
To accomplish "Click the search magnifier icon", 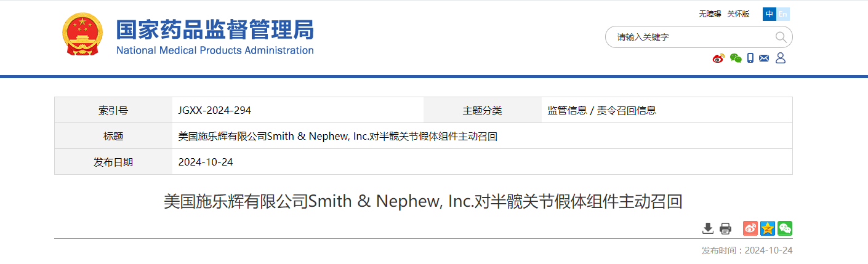I will (x=781, y=38).
